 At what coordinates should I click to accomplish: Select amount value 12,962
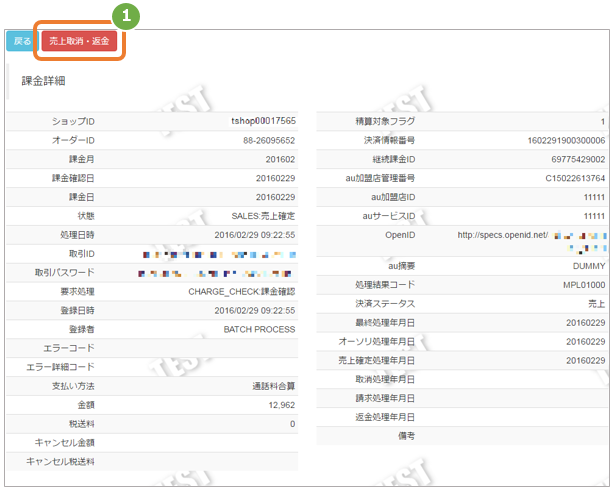[281, 405]
